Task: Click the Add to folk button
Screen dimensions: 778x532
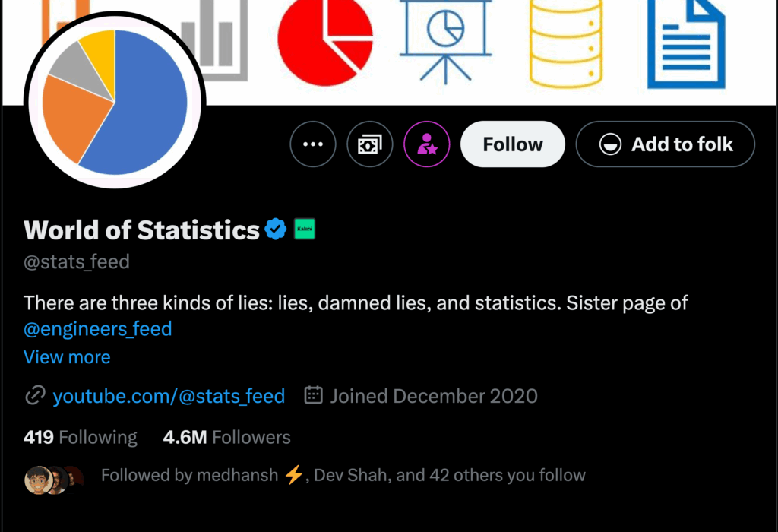Action: tap(666, 144)
